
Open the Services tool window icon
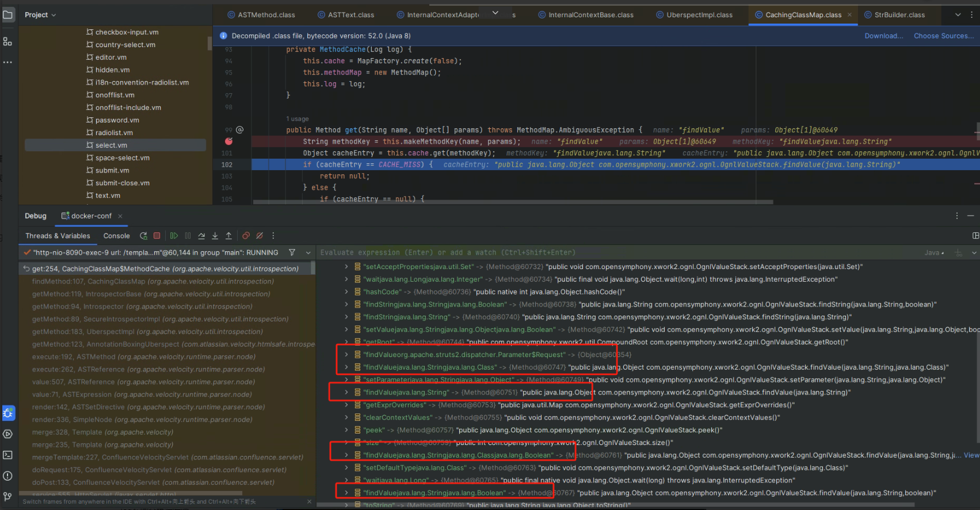pyautogui.click(x=8, y=434)
